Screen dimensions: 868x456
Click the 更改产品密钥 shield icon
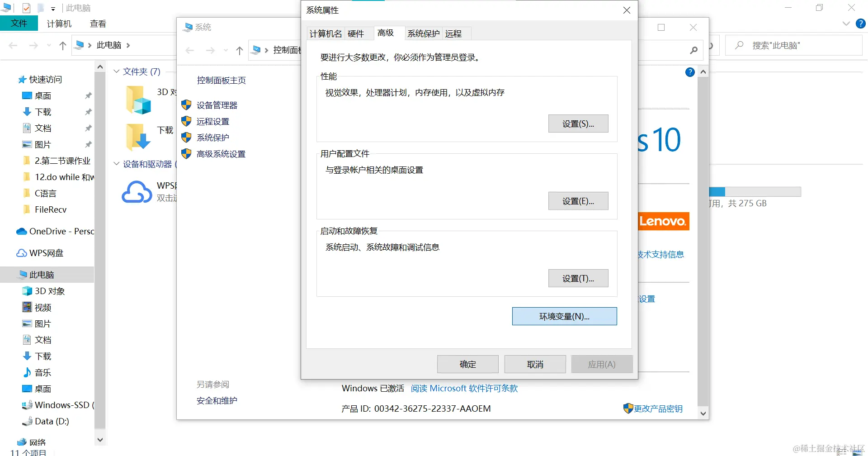[628, 408]
